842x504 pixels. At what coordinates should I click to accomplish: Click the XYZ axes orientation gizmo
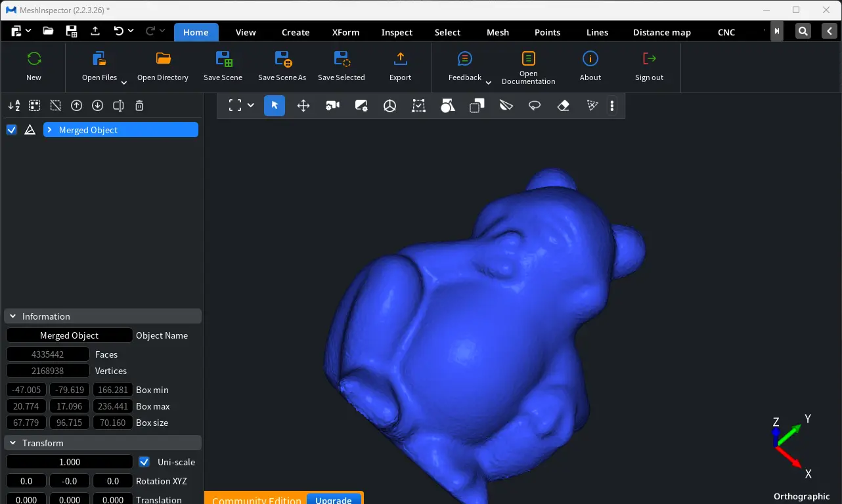791,447
